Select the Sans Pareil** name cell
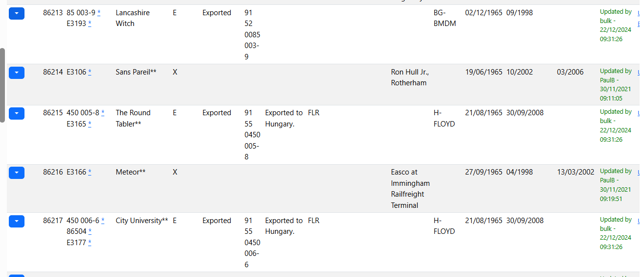 pos(136,72)
